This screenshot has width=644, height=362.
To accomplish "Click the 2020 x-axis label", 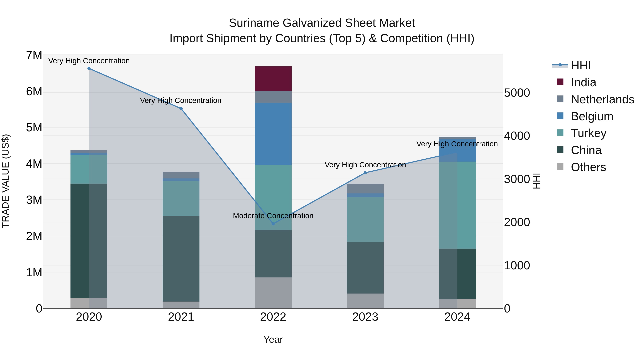I will click(89, 317).
